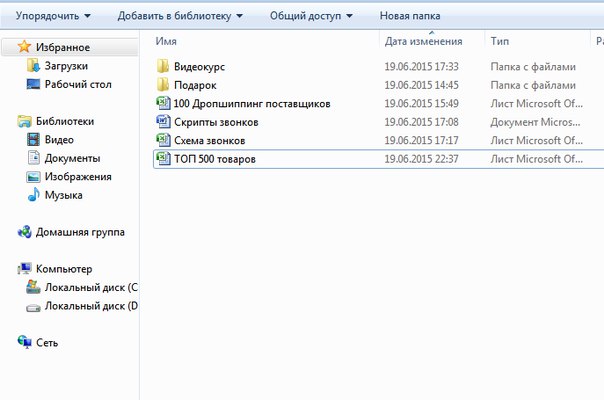
Task: Click the Домашняя группа icon
Action: point(24,232)
